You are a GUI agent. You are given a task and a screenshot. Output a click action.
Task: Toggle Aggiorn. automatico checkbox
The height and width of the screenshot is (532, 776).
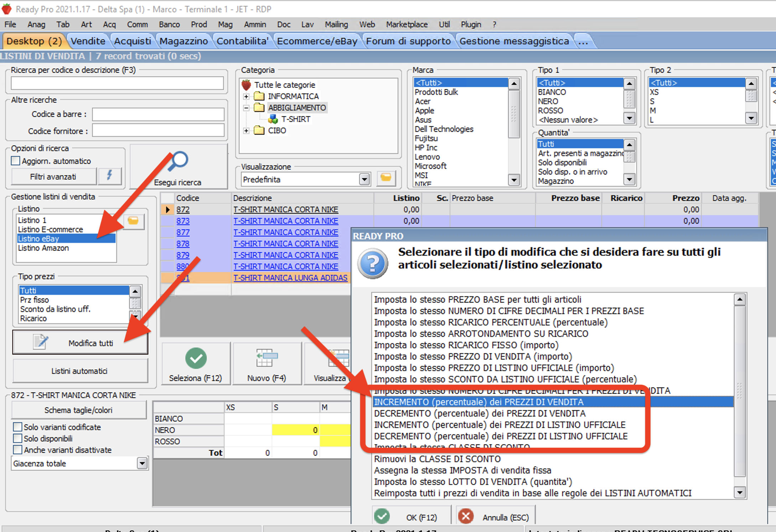[x=15, y=161]
